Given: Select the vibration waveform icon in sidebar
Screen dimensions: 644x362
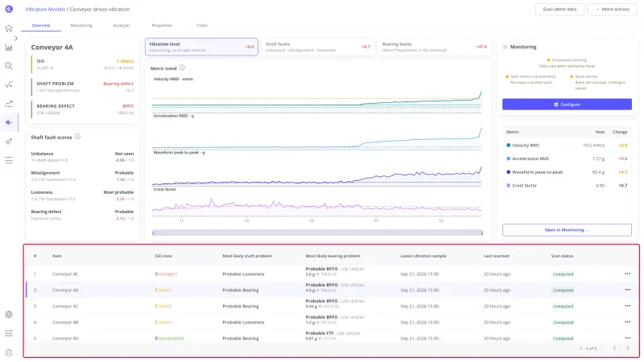Looking at the screenshot, I should 9,123.
